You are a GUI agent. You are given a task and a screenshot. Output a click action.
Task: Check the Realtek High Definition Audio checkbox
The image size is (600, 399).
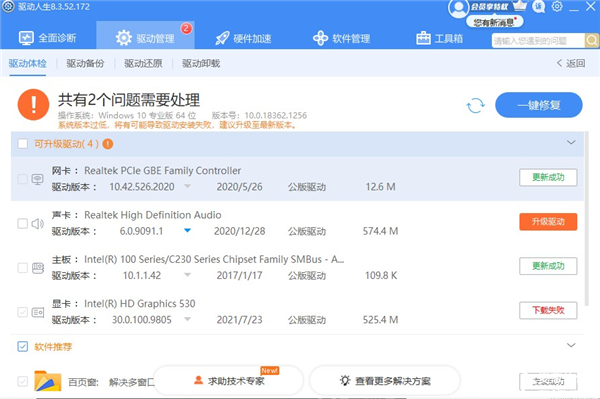point(23,223)
